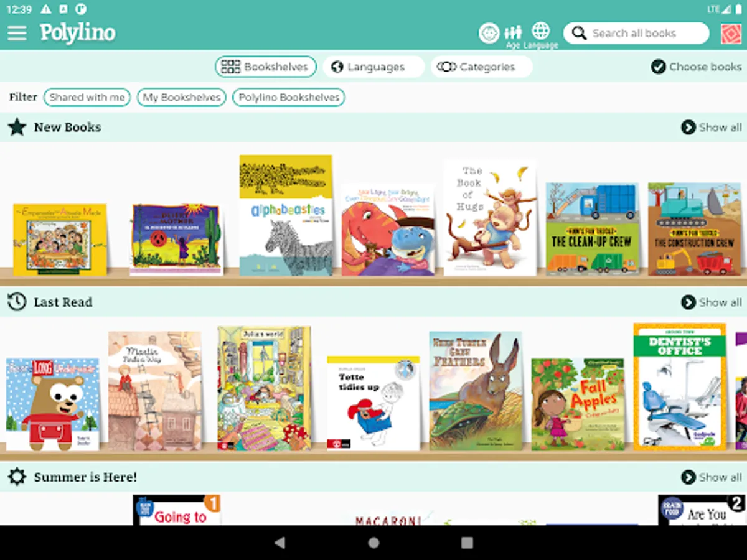Open The Clean-Up Crew book
Screen dimensions: 747x560
593,229
